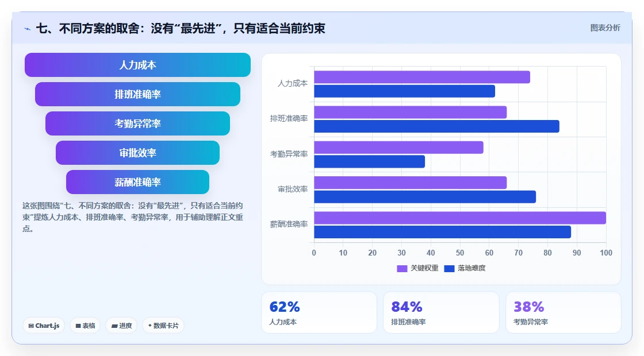Viewport: 644px width, 356px height.
Task: Click the 审批效率 y-axis label in chart
Action: pos(293,189)
